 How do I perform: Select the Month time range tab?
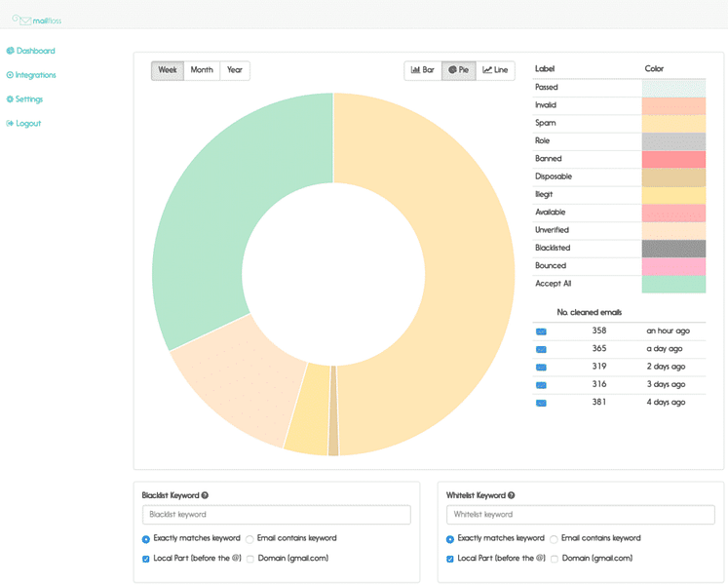coord(202,70)
